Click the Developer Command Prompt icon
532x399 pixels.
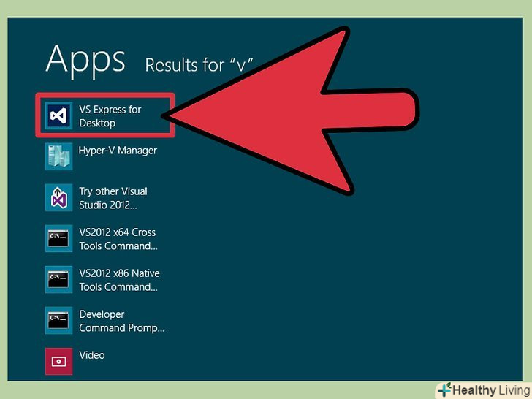pos(58,320)
